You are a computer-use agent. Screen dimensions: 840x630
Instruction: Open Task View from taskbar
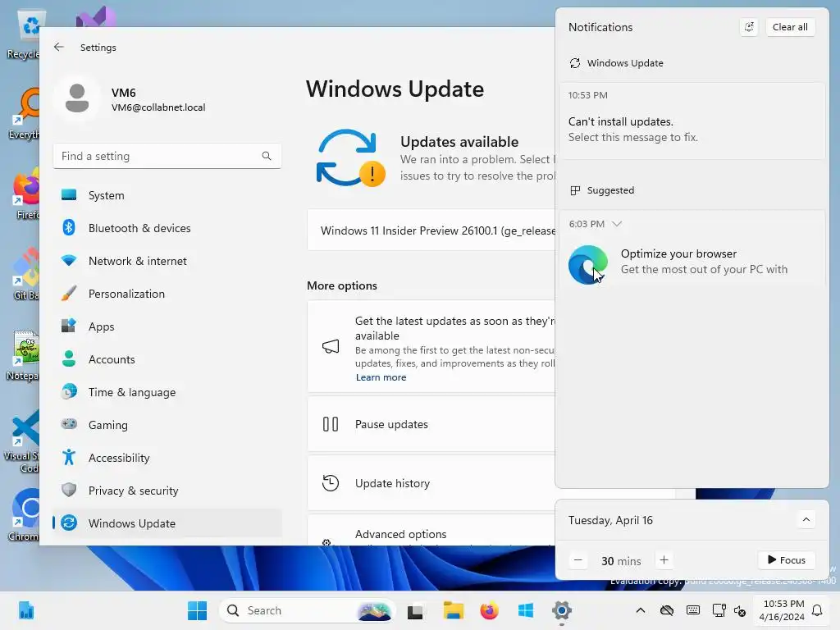pyautogui.click(x=415, y=610)
